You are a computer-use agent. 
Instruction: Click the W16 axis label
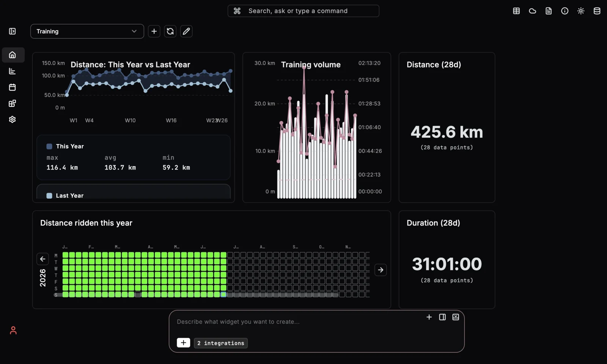tap(171, 121)
